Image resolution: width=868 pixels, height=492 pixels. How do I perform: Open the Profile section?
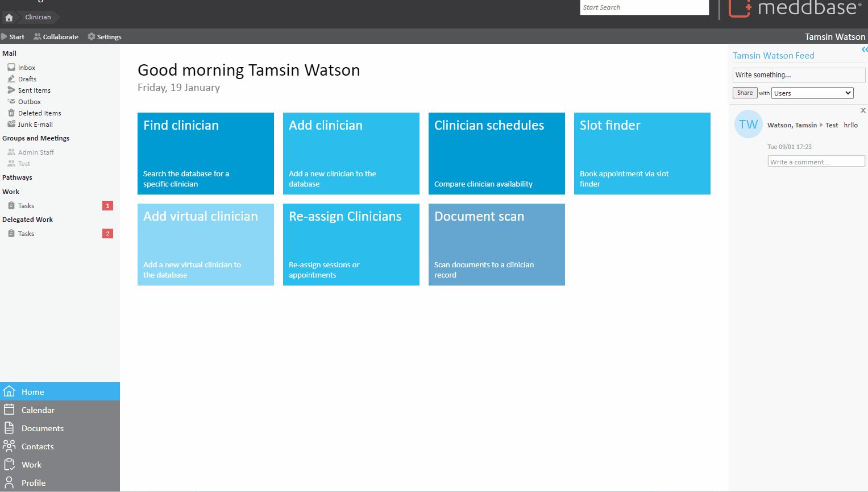pyautogui.click(x=33, y=483)
